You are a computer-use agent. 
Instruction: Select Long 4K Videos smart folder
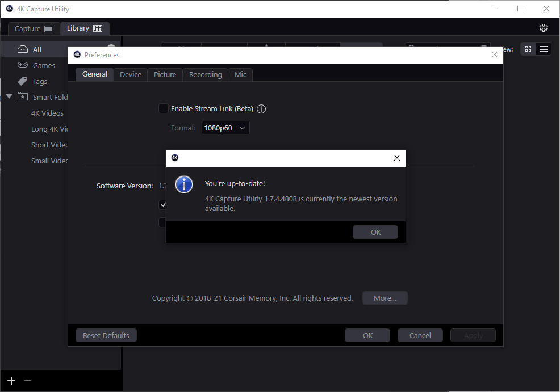(49, 129)
